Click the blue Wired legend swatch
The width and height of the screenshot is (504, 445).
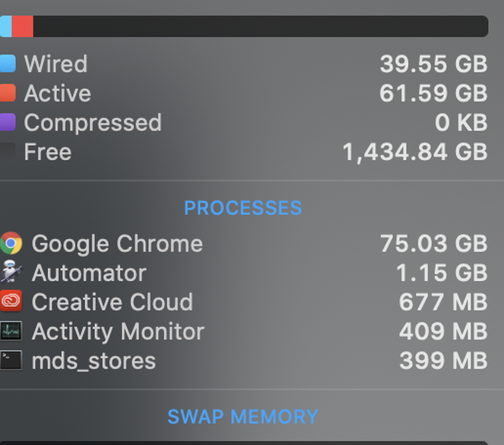point(7,63)
